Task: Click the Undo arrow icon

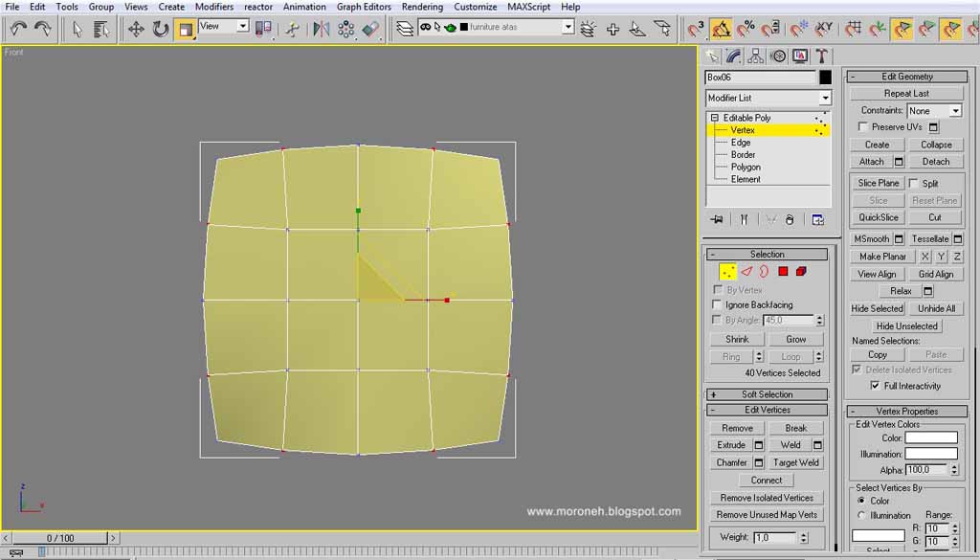Action: 18,29
